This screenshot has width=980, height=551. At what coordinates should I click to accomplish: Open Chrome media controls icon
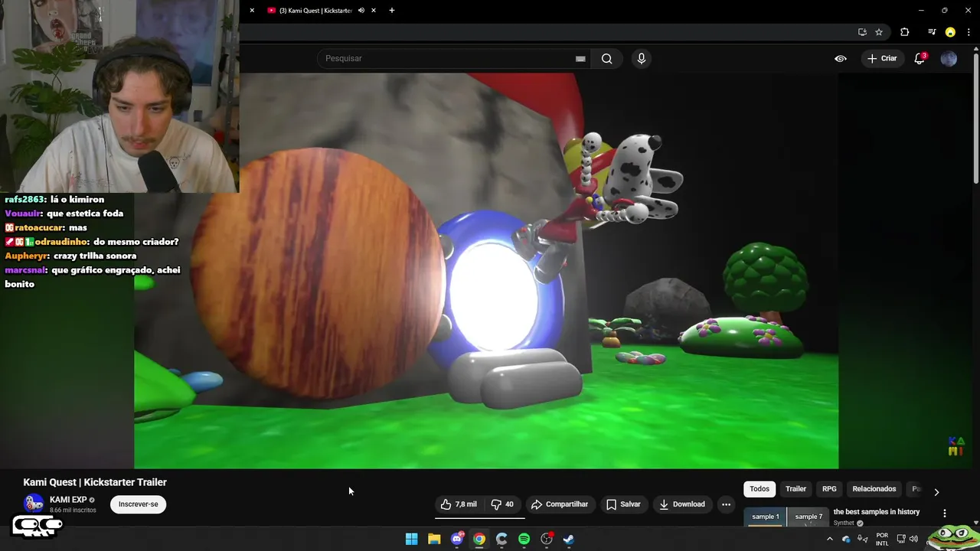932,32
